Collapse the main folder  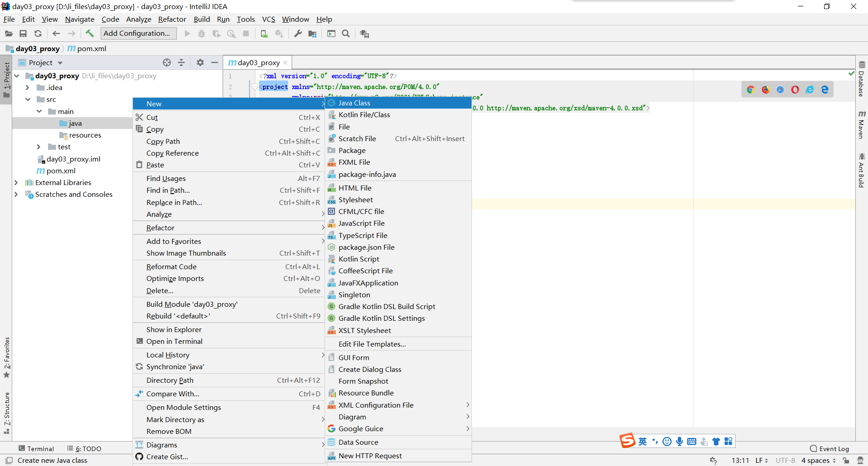click(39, 111)
